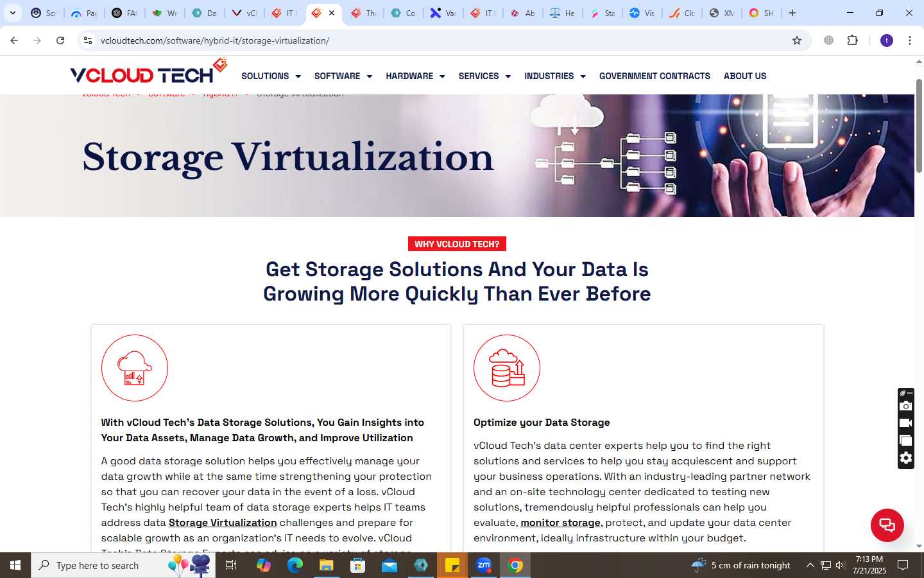Open the volume control icon
This screenshot has height=578, width=924.
pyautogui.click(x=841, y=565)
